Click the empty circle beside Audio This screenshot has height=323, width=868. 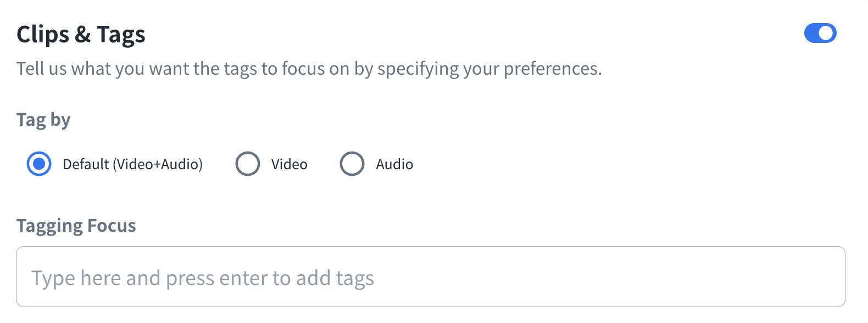[x=352, y=164]
